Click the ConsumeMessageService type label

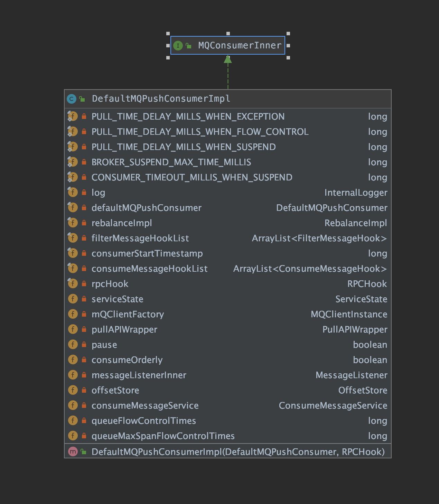pyautogui.click(x=333, y=405)
